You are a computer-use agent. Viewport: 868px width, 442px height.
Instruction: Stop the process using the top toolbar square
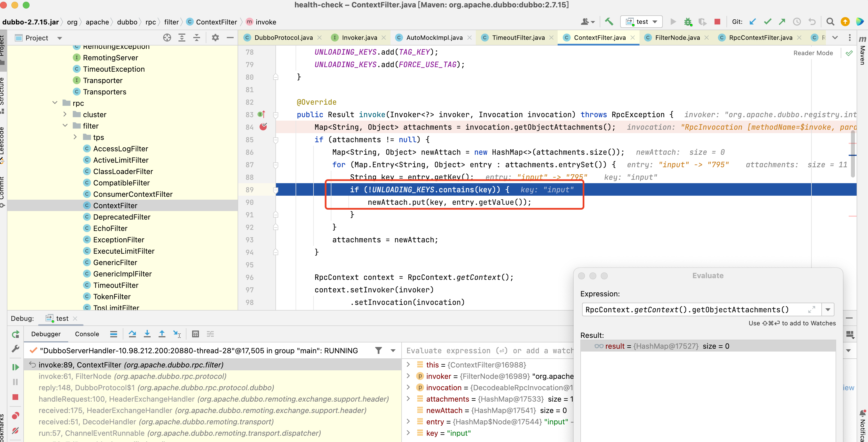[717, 22]
